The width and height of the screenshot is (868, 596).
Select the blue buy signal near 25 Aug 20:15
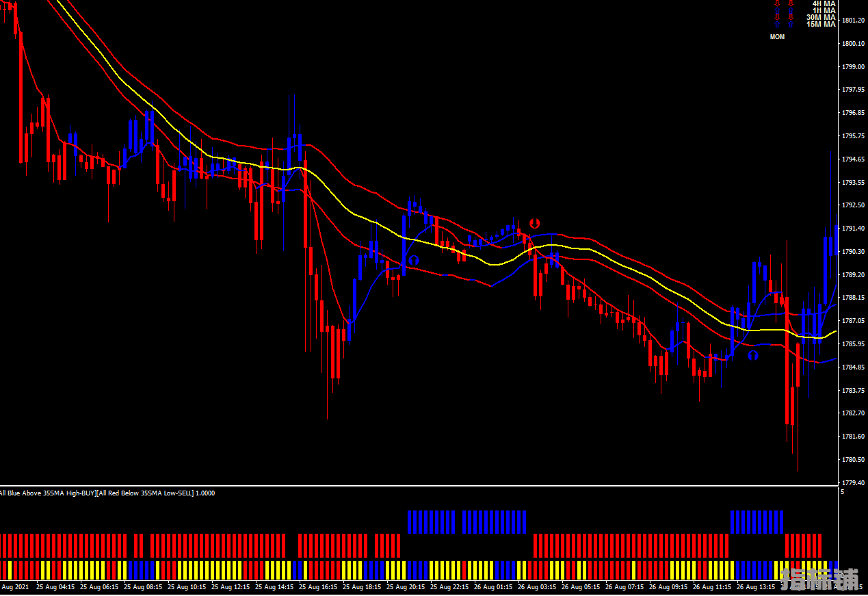pyautogui.click(x=413, y=260)
